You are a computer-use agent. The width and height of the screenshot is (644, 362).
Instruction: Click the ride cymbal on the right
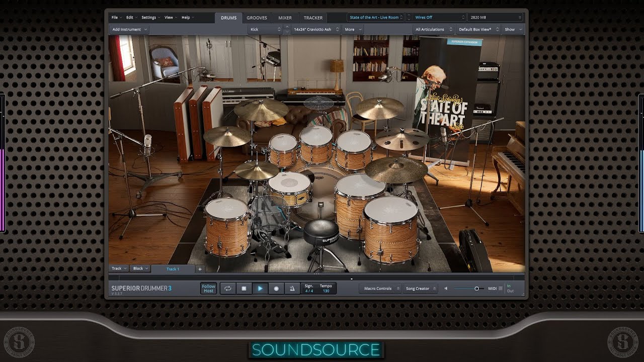396,169
